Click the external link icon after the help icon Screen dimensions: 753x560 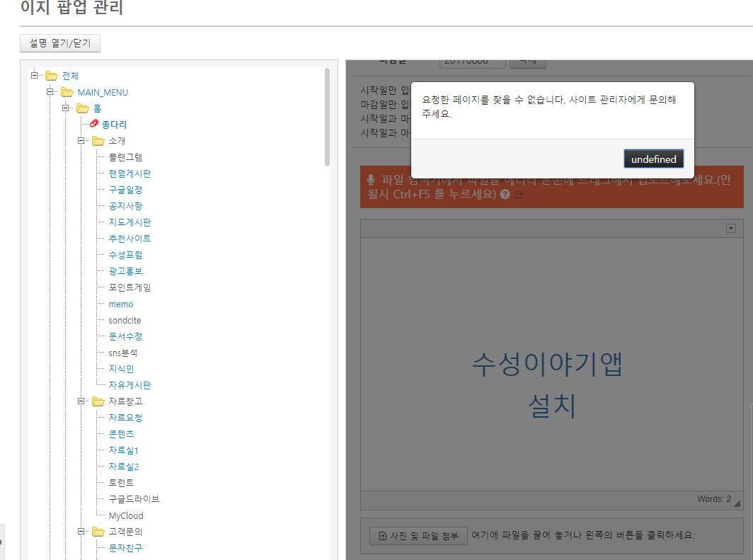[519, 195]
